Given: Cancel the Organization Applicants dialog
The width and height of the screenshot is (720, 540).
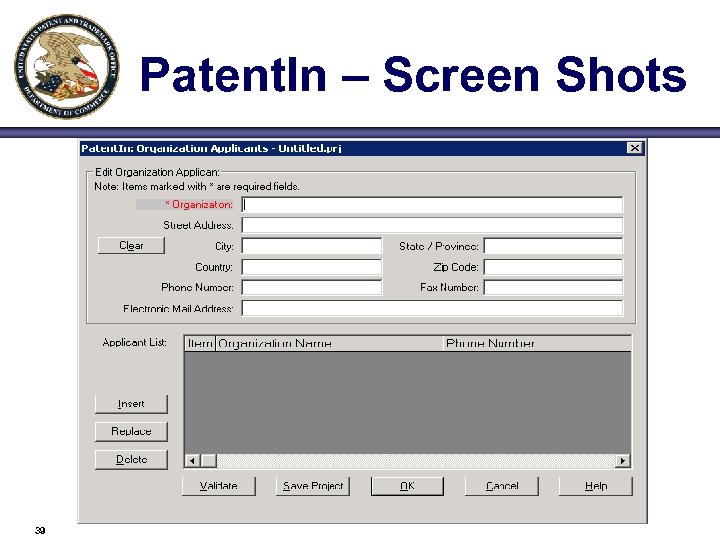Looking at the screenshot, I should [x=502, y=486].
